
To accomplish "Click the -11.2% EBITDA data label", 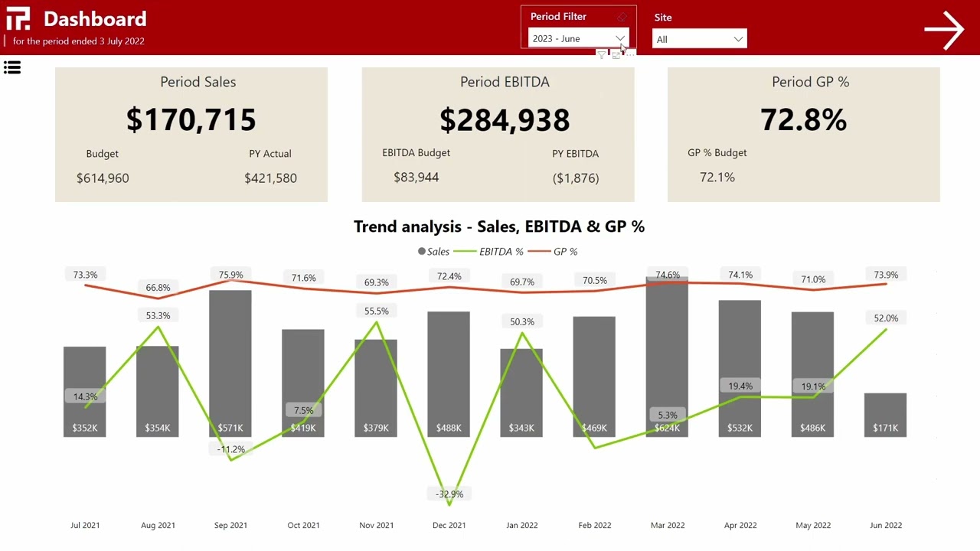I will (x=230, y=449).
